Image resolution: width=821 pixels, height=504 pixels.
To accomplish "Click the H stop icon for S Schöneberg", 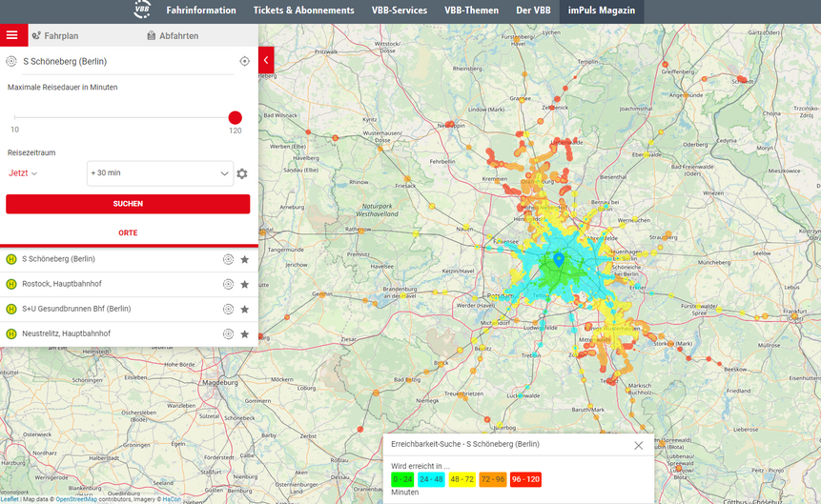I will (x=11, y=259).
